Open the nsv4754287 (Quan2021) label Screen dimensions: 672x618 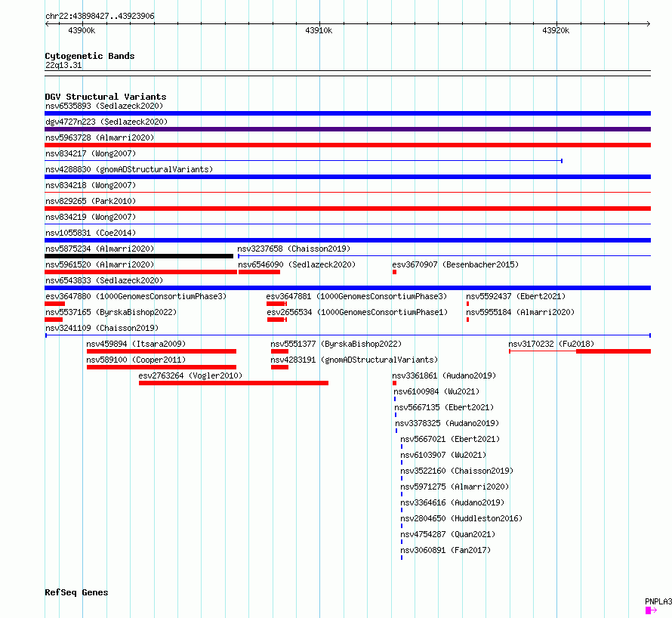click(x=448, y=534)
